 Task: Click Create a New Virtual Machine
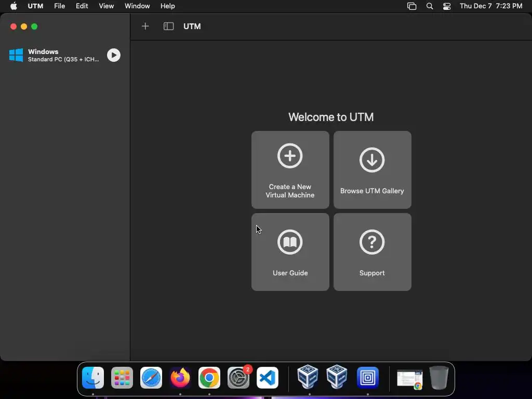click(290, 170)
